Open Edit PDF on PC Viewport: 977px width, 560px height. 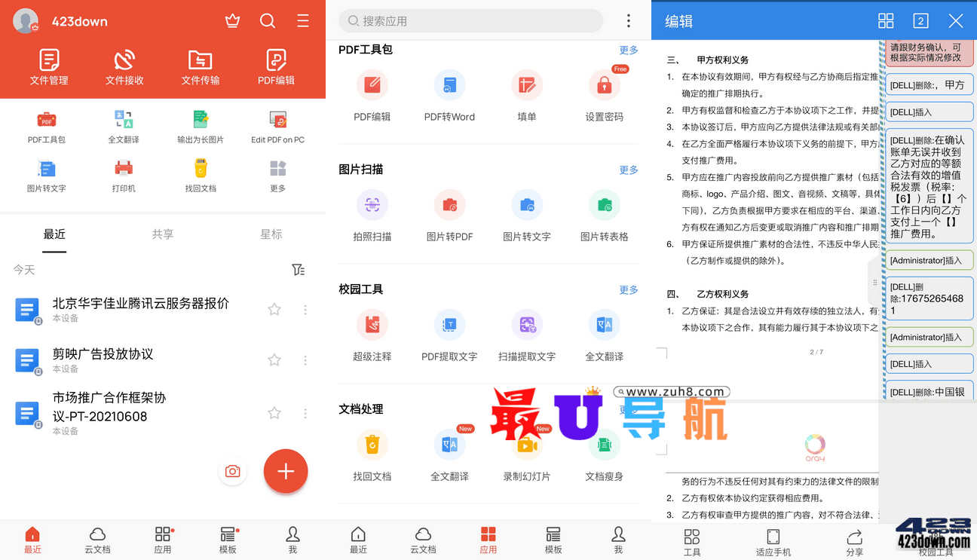pyautogui.click(x=278, y=127)
